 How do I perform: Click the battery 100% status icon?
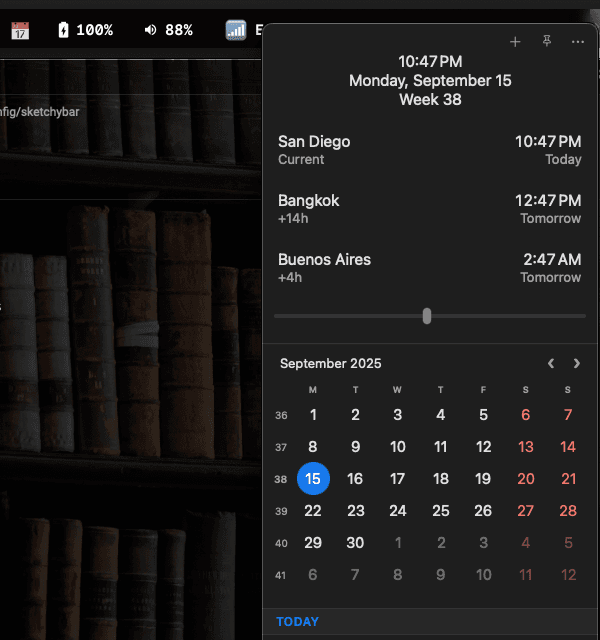85,30
